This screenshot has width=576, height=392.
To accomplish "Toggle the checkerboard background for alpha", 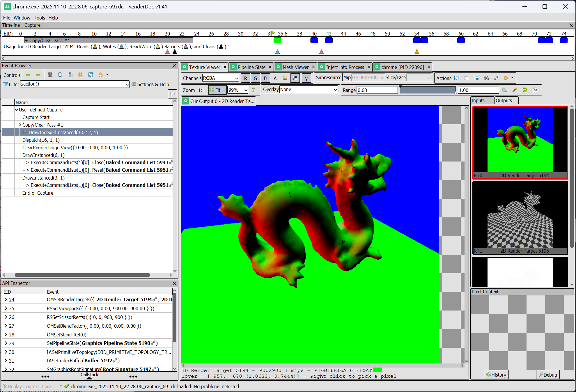I will click(295, 78).
